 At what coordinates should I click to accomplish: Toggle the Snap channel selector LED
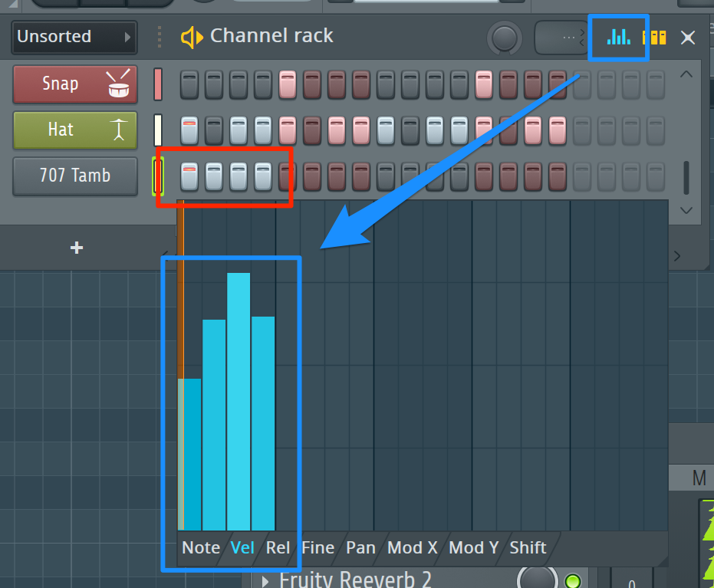[x=158, y=84]
